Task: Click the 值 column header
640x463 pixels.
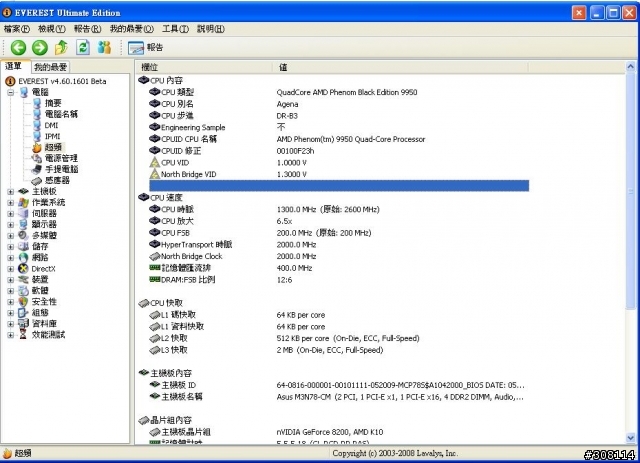Action: pyautogui.click(x=400, y=67)
